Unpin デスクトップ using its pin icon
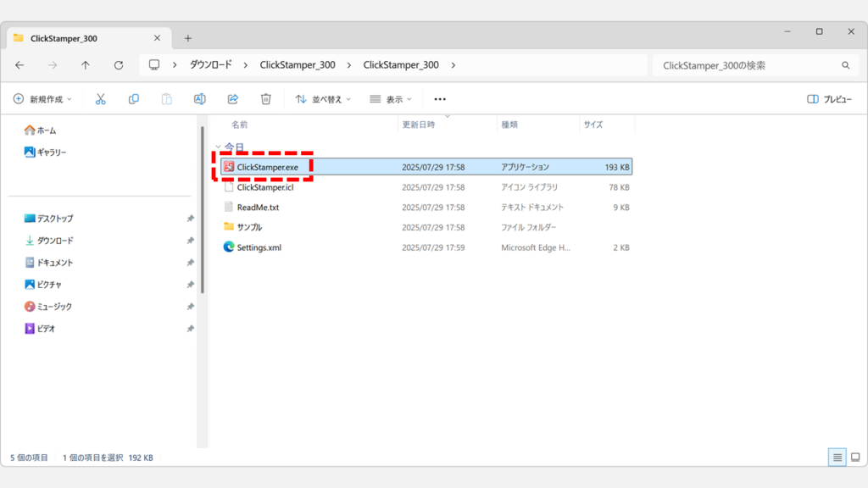This screenshot has height=488, width=868. [191, 219]
